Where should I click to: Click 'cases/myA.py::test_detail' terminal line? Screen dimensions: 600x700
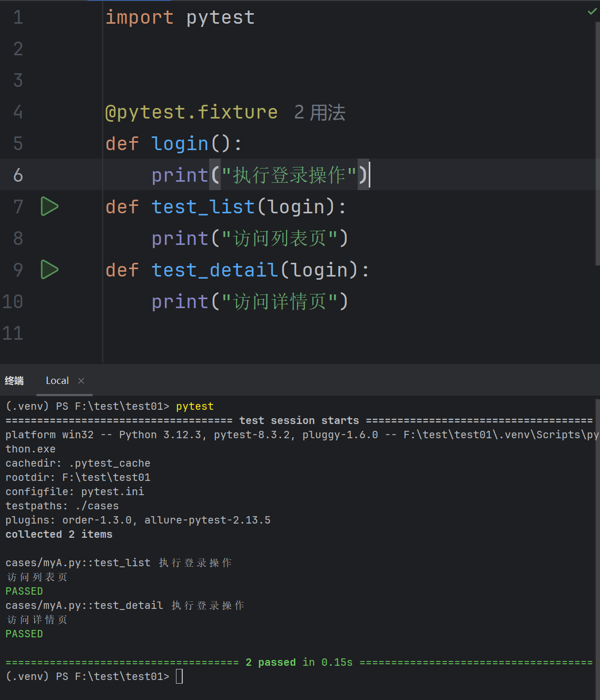coord(84,605)
